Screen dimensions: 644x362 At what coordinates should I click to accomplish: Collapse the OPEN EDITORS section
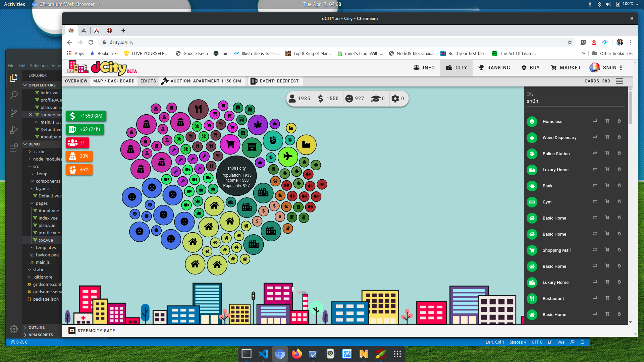pyautogui.click(x=25, y=85)
